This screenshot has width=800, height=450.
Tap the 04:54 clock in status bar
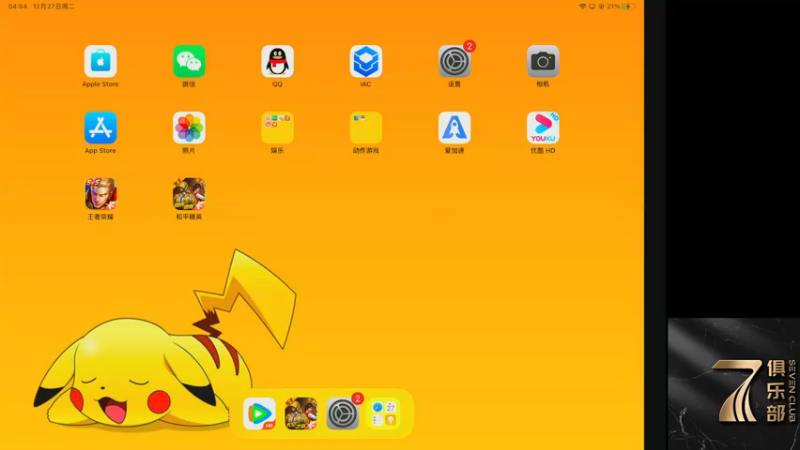point(18,7)
